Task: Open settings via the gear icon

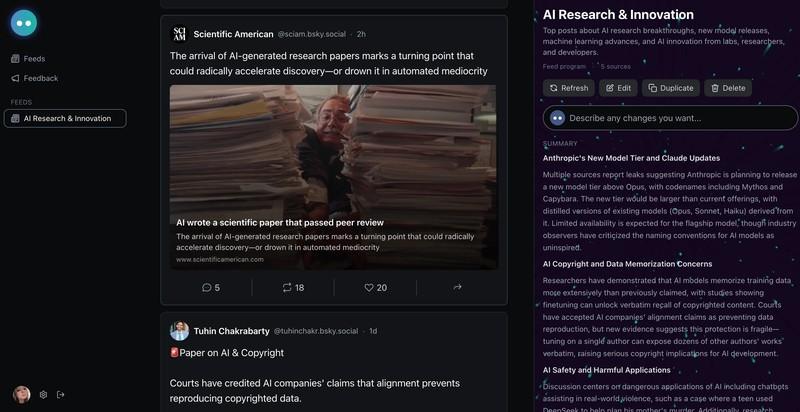Action: (43, 394)
